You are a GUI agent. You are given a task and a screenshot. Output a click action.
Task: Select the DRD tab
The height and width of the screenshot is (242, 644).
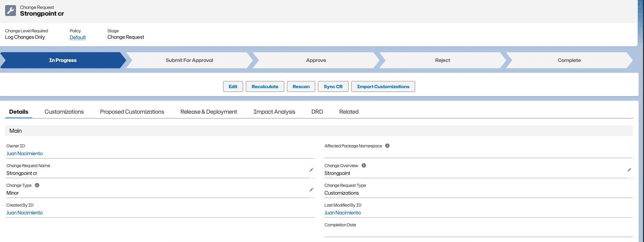[317, 112]
